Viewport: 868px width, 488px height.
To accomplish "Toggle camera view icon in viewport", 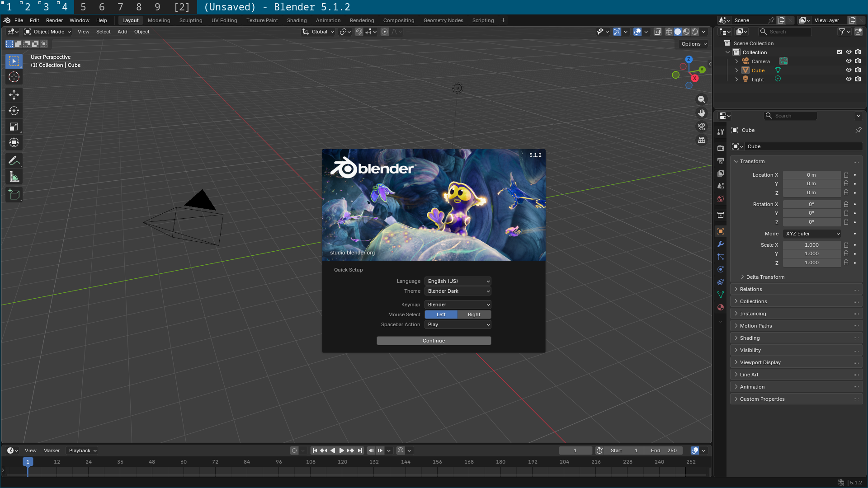I will click(x=702, y=127).
